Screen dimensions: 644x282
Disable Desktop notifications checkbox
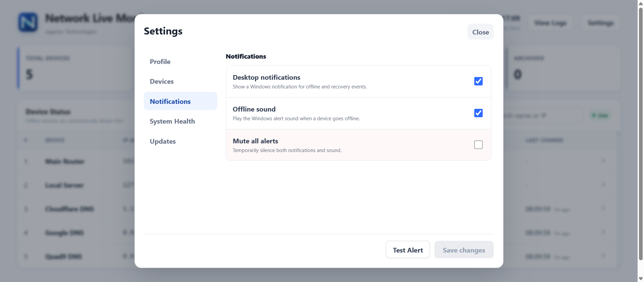(x=478, y=81)
